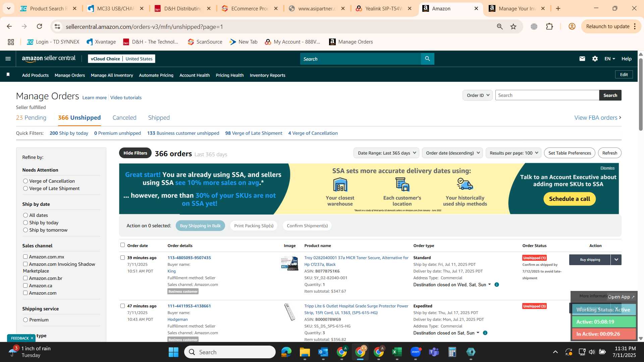
Task: Expand Buy shipping arrow for first order
Action: pos(616,260)
